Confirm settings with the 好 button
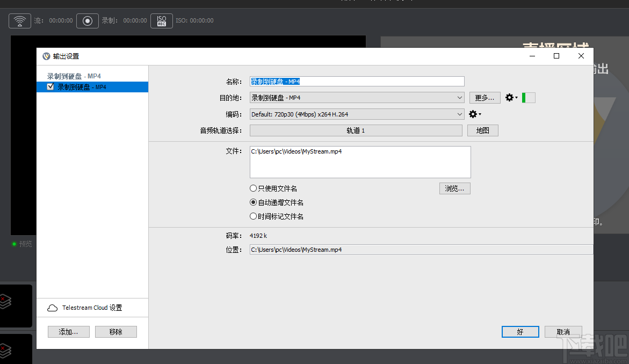 (x=519, y=331)
